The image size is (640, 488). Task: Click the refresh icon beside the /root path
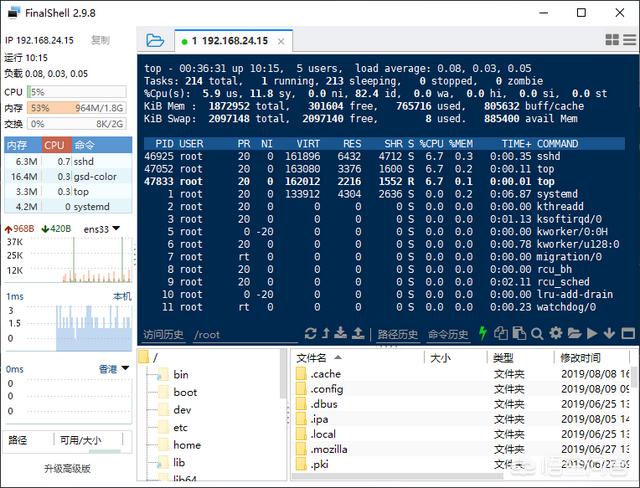point(311,334)
